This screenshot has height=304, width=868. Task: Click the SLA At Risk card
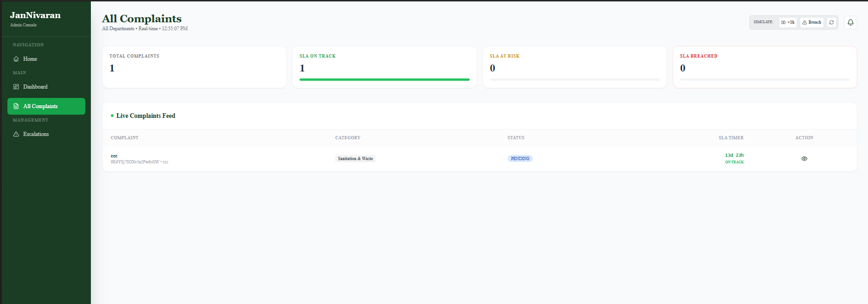574,67
